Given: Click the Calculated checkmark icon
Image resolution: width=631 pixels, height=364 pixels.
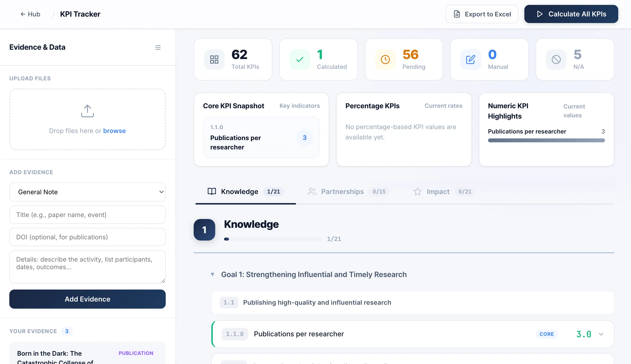Looking at the screenshot, I should point(300,60).
